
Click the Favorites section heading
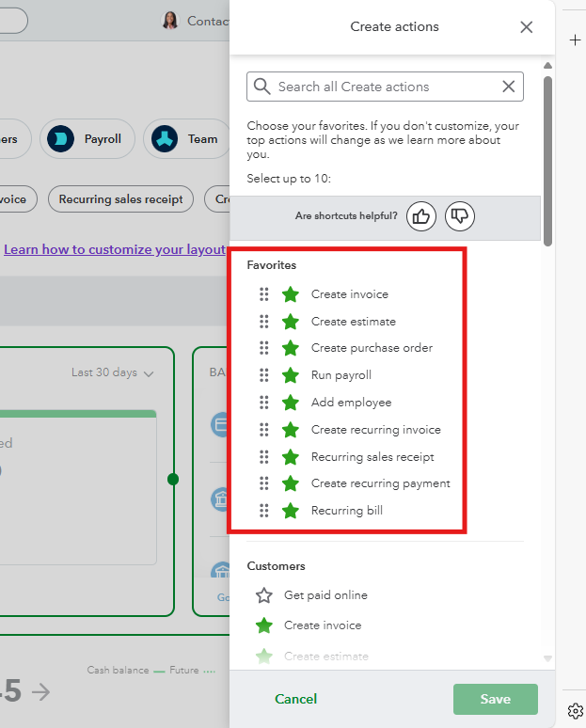(x=272, y=265)
